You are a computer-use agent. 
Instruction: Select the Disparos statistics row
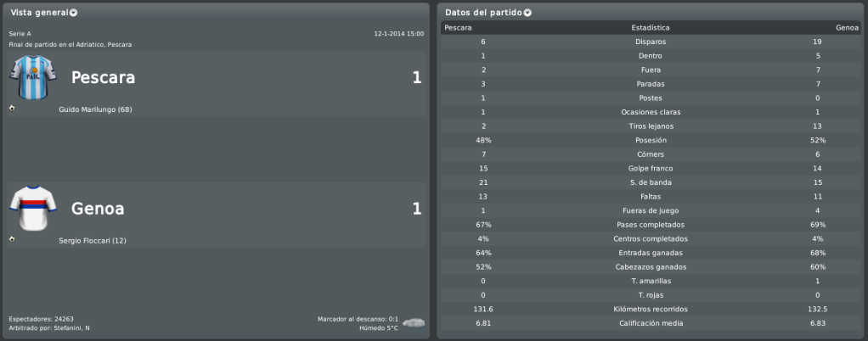(x=651, y=42)
